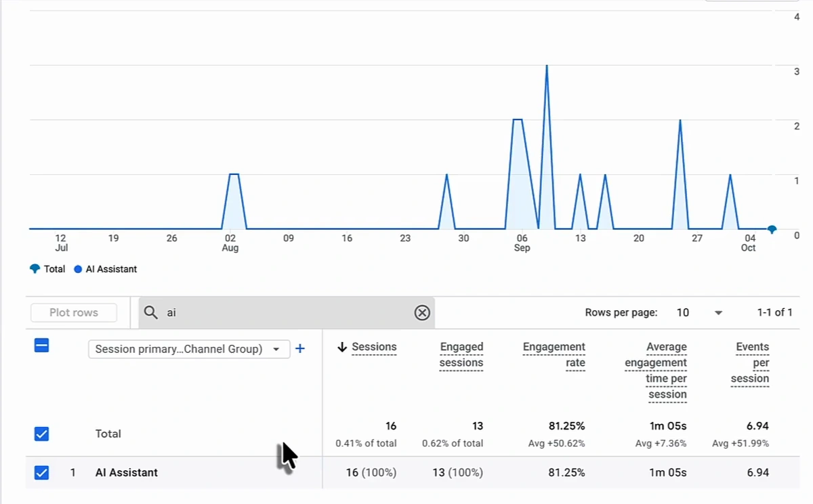Sort by Events per session column
The height and width of the screenshot is (504, 813).
click(x=751, y=362)
